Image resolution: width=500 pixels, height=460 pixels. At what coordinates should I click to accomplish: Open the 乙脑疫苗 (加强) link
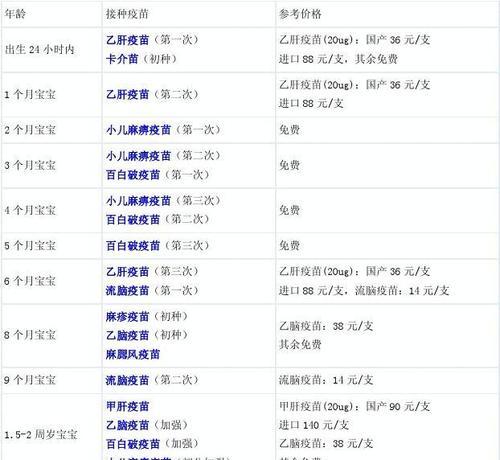[x=127, y=425]
